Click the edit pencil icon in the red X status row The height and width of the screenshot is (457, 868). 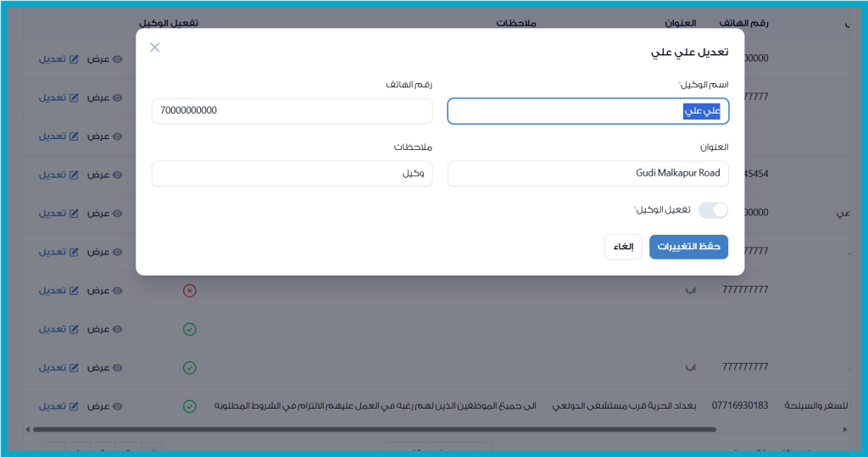click(74, 291)
